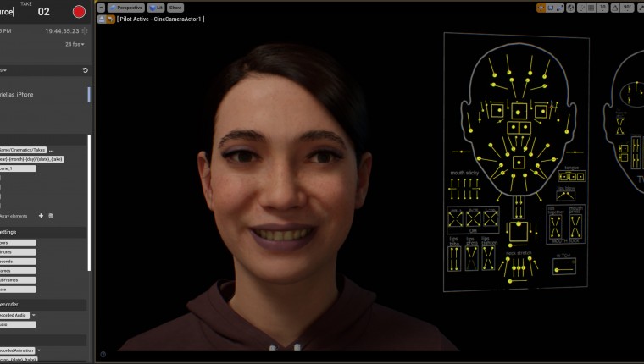The image size is (644, 364).
Task: Reset sources with the revert arrow
Action: 85,70
